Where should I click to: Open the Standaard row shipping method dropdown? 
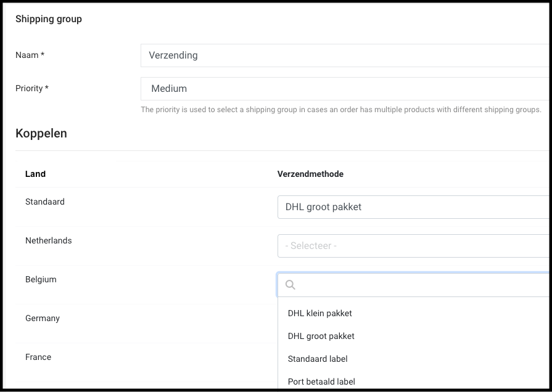coord(413,207)
